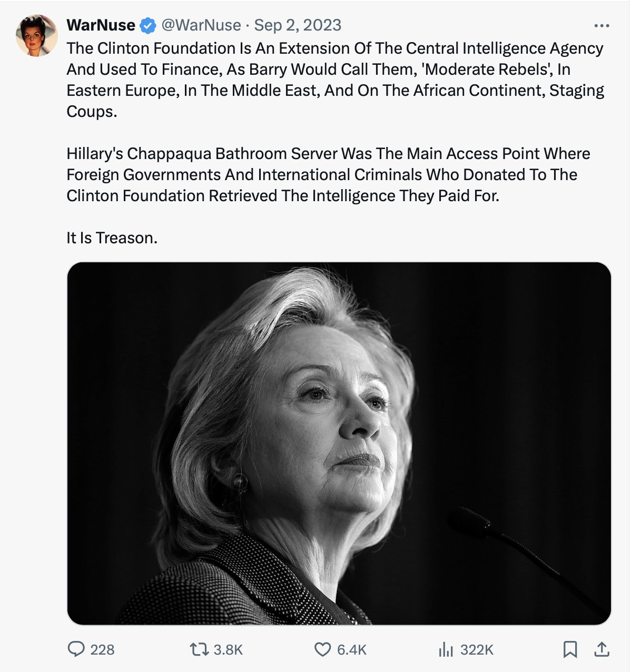Image resolution: width=631 pixels, height=672 pixels.
Task: Open the black-and-white photo attachment
Action: click(x=339, y=443)
